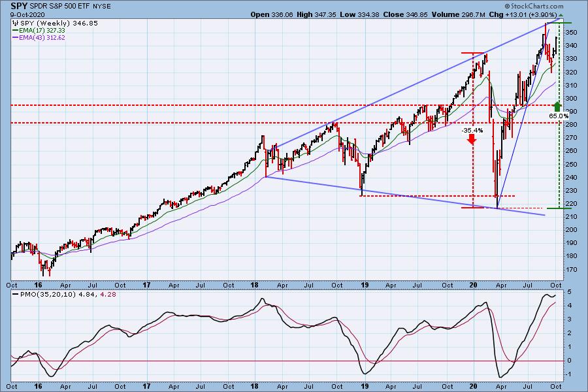Click the SPY ticker symbol title
The width and height of the screenshot is (588, 392).
point(19,7)
